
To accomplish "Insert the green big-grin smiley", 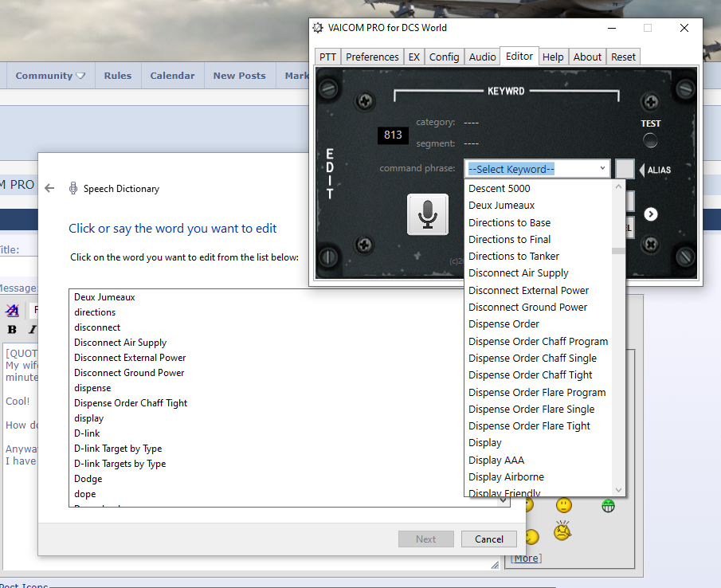I will [608, 506].
